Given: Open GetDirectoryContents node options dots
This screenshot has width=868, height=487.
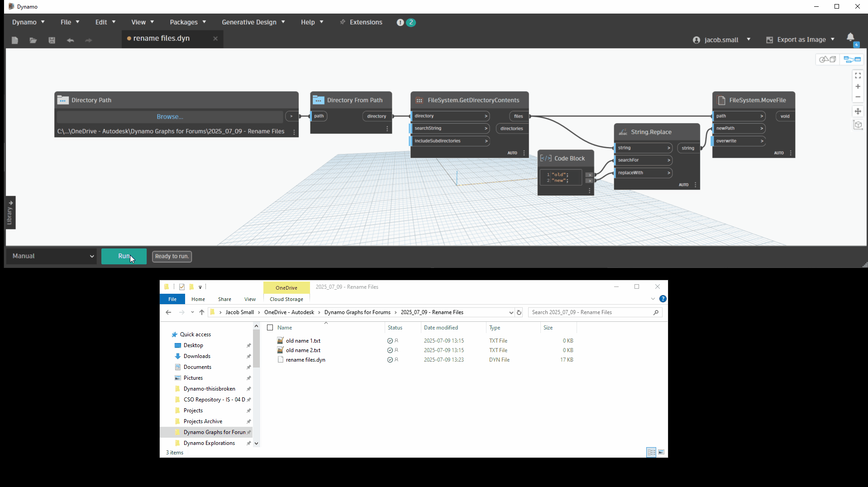Looking at the screenshot, I should click(x=524, y=153).
